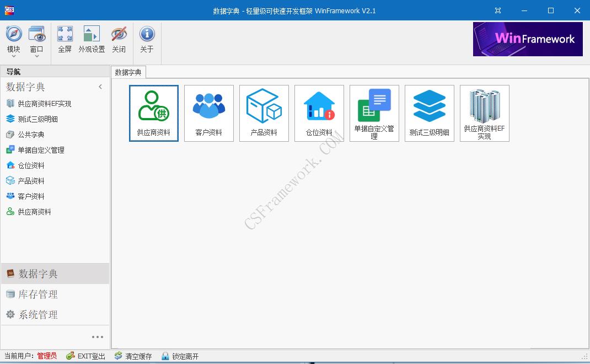
Task: Click the 清空缓存 clear cache button
Action: 132,356
